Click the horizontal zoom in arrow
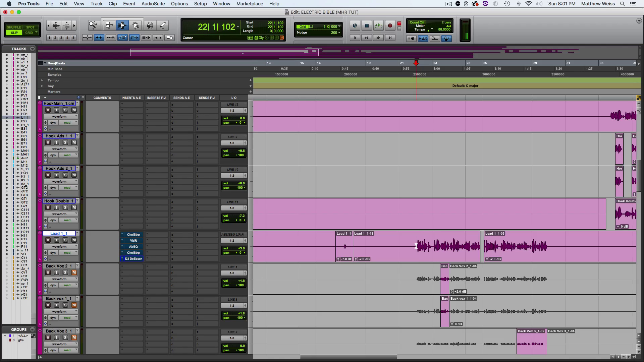644x362 pixels. pyautogui.click(x=74, y=25)
